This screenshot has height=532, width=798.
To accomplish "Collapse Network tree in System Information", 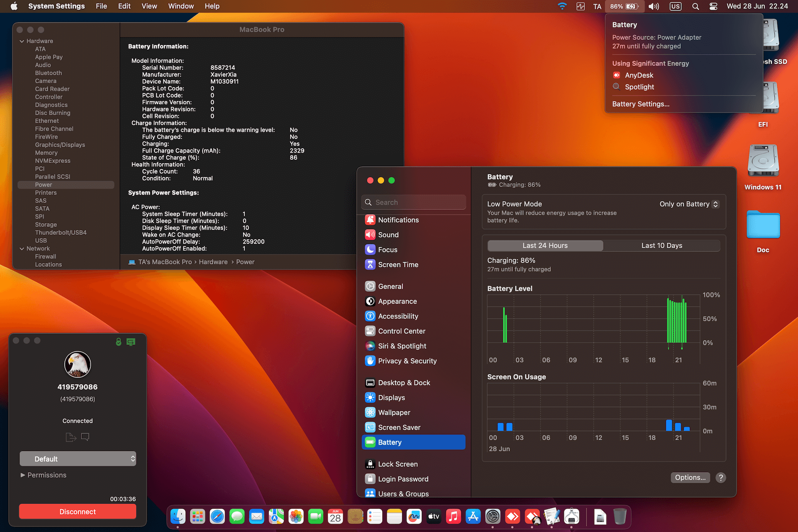I will click(22, 249).
